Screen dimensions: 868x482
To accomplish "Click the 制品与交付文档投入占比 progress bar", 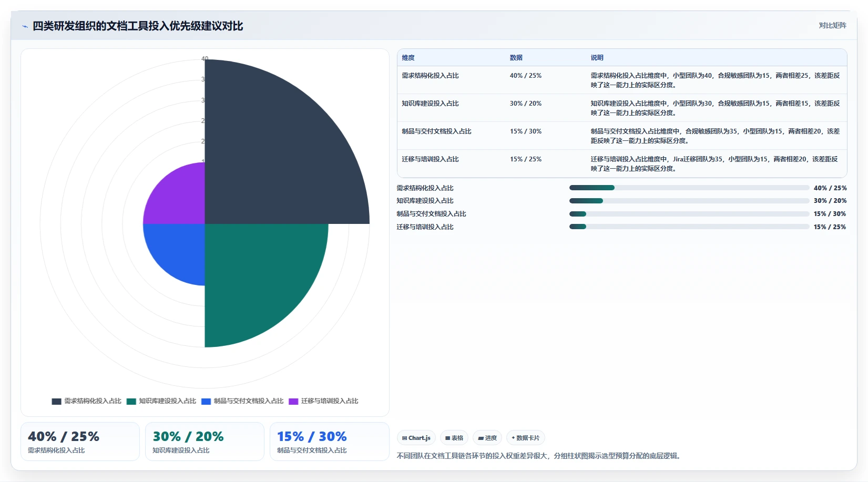I will click(x=689, y=214).
